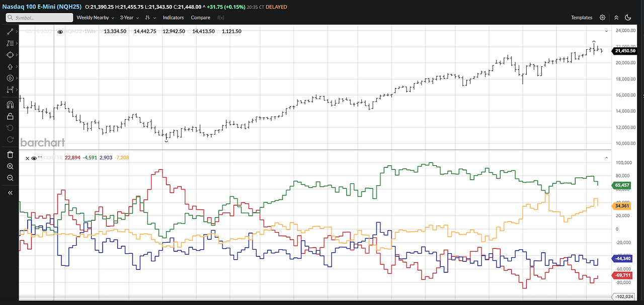This screenshot has width=644, height=305.
Task: Open the text annotation tool
Action: click(10, 78)
